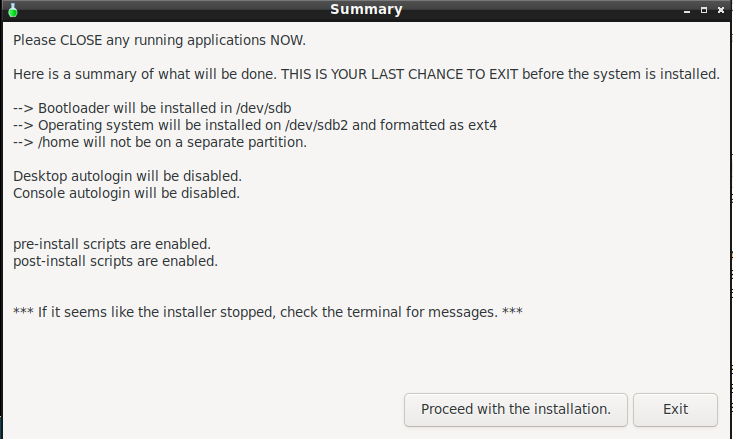This screenshot has width=733, height=439.
Task: Click the post-install scripts enabled line
Action: 115,261
